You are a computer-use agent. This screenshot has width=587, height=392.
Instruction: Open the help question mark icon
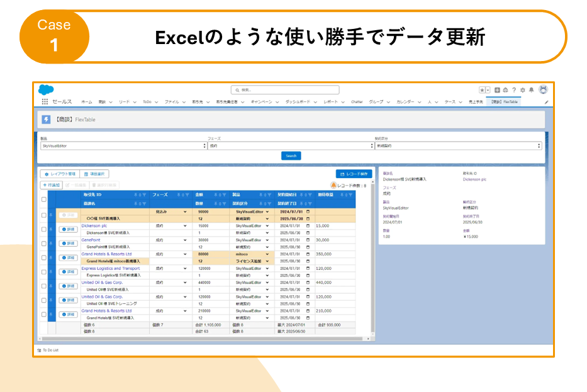click(x=514, y=90)
